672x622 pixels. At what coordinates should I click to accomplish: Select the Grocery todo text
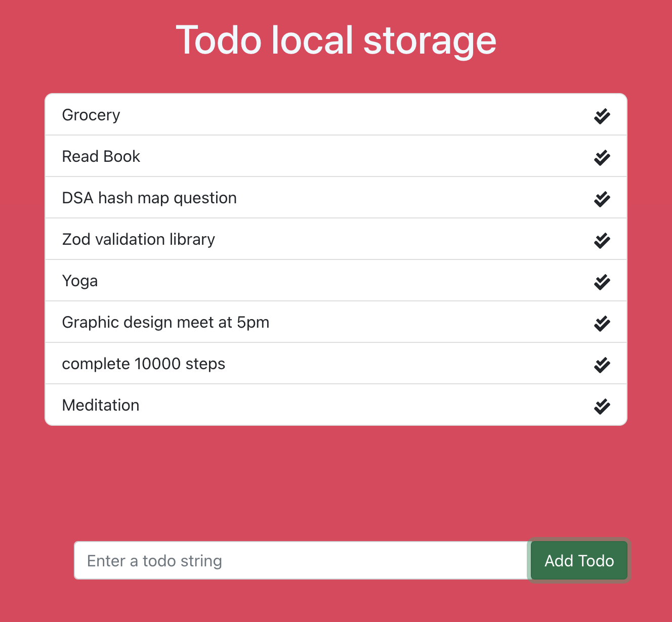point(91,115)
